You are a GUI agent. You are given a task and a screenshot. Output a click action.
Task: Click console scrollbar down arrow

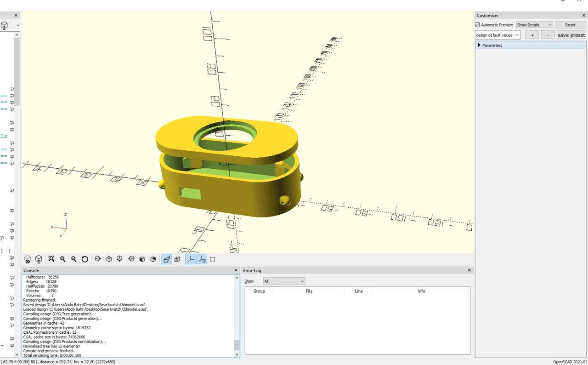[237, 354]
